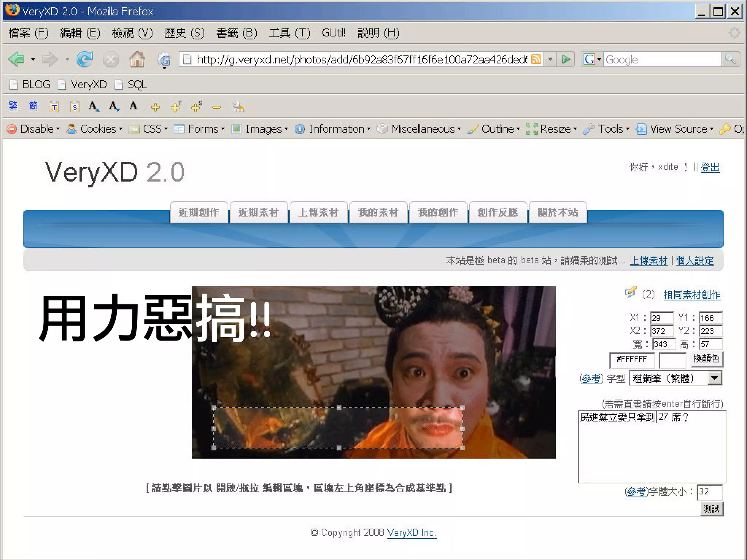Switch to the 上傳素材 tab
Viewport: 747px width, 560px height.
click(318, 212)
